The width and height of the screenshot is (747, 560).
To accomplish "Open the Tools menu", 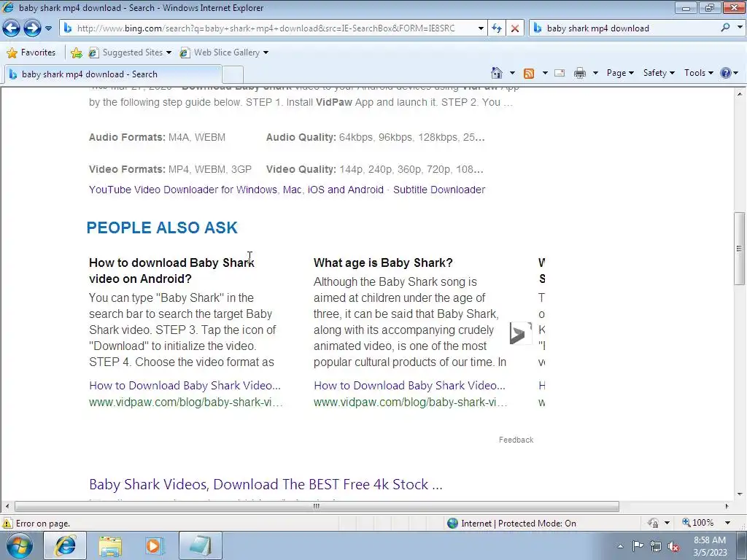I will pyautogui.click(x=698, y=73).
